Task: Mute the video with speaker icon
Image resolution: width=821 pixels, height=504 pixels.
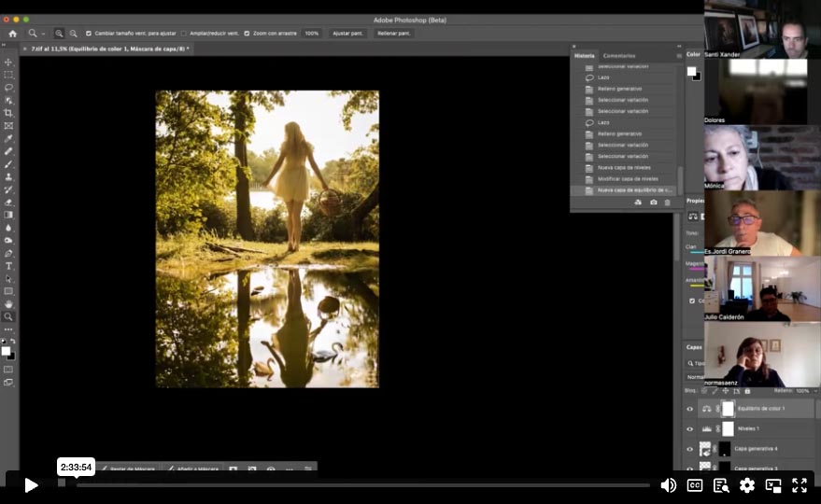Action: 668,485
